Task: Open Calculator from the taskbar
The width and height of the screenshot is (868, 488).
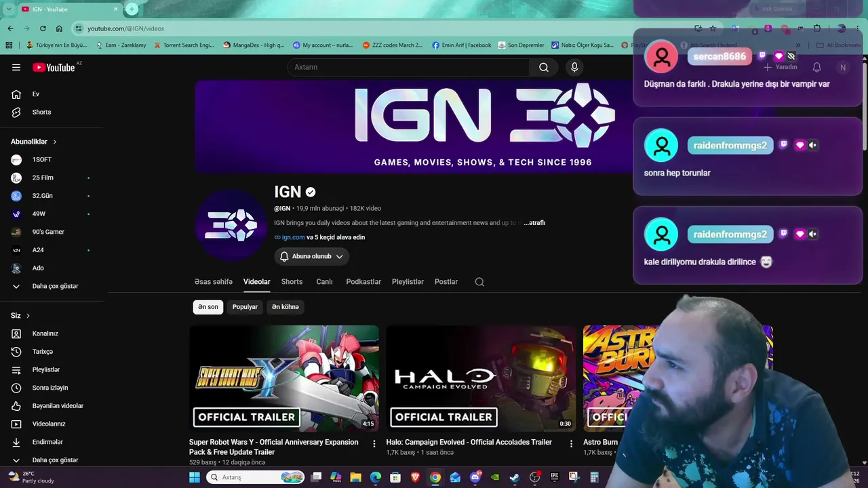Action: point(594,477)
